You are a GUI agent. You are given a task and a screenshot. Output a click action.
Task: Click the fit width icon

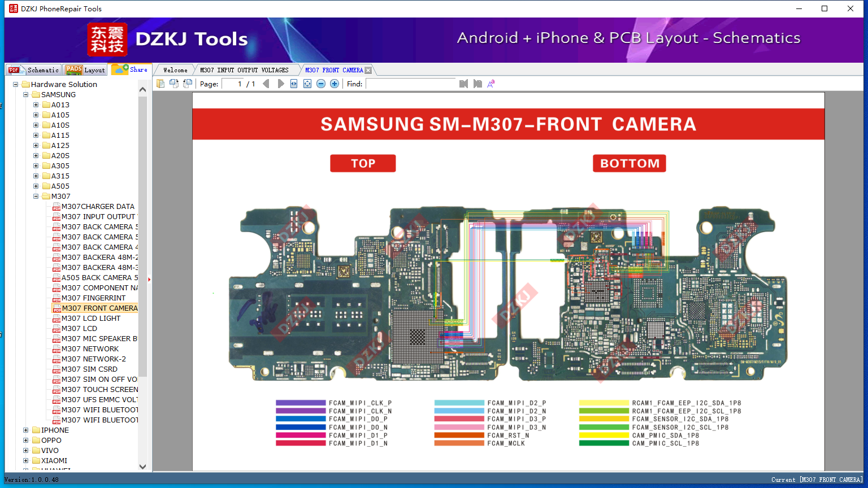click(294, 84)
